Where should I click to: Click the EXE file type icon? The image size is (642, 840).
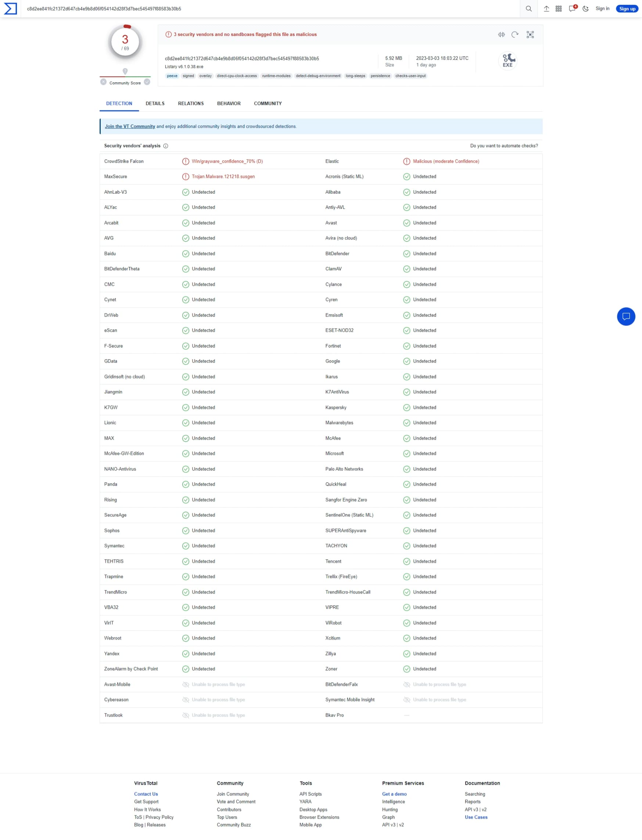[x=507, y=61]
